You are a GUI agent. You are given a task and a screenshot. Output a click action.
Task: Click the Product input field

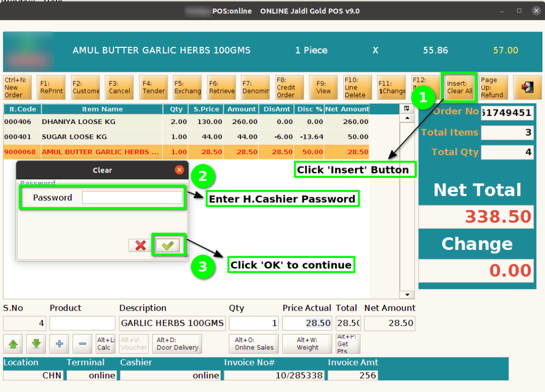tap(82, 323)
